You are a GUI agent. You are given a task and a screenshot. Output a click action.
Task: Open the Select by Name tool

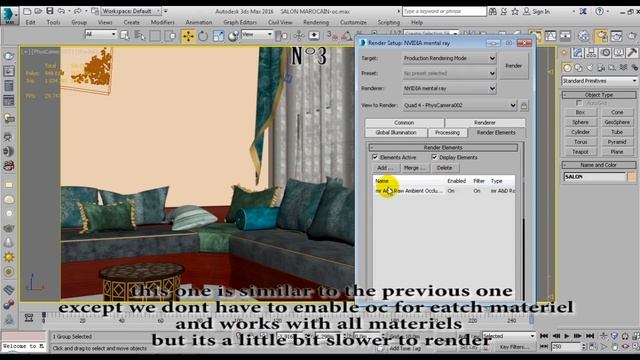[x=140, y=36]
